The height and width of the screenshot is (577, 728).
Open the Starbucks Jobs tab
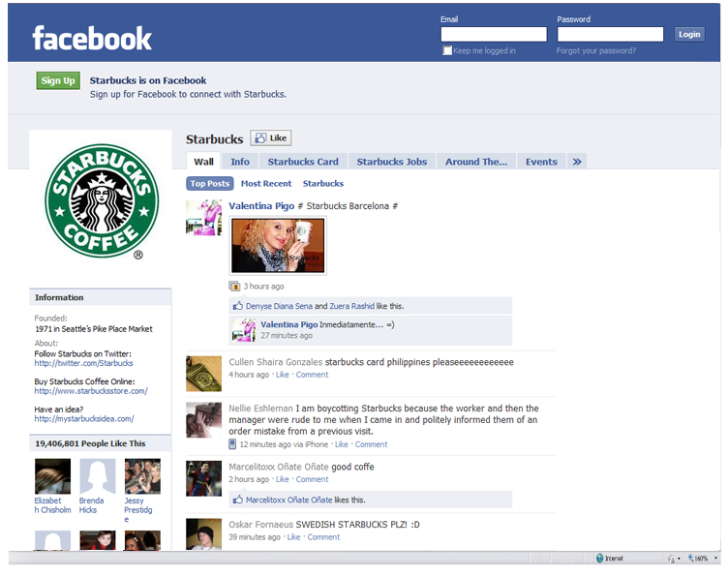point(392,162)
